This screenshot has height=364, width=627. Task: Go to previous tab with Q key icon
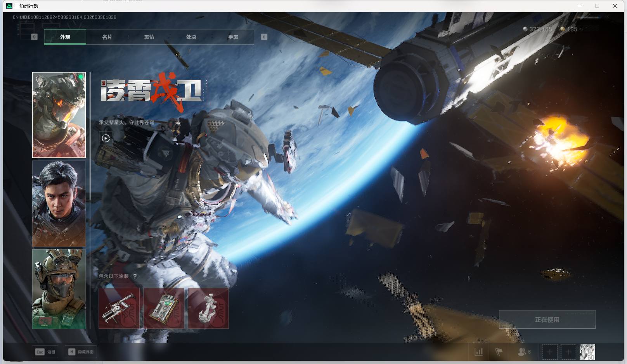34,37
